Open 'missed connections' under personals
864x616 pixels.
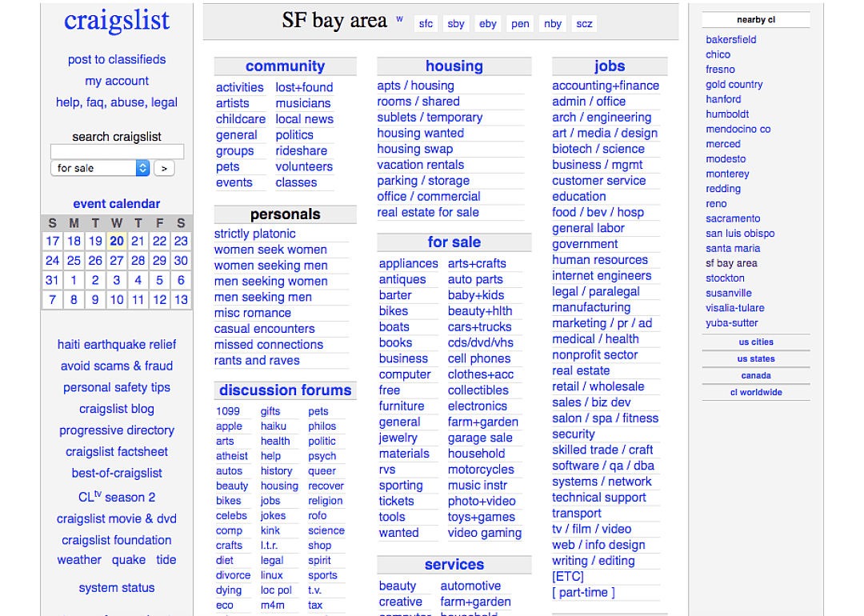click(x=269, y=344)
